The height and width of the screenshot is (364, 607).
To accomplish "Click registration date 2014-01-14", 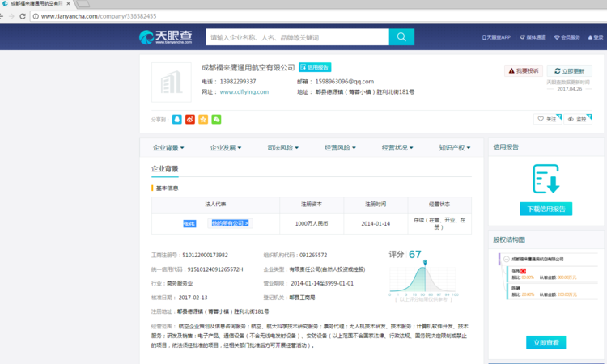I will click(x=376, y=223).
